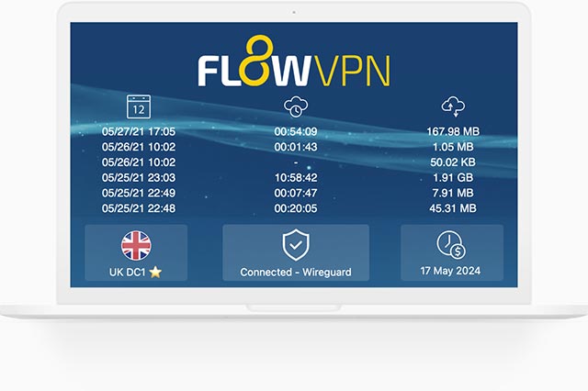This screenshot has width=588, height=391.
Task: Click the UK flag icon
Action: pos(136,245)
